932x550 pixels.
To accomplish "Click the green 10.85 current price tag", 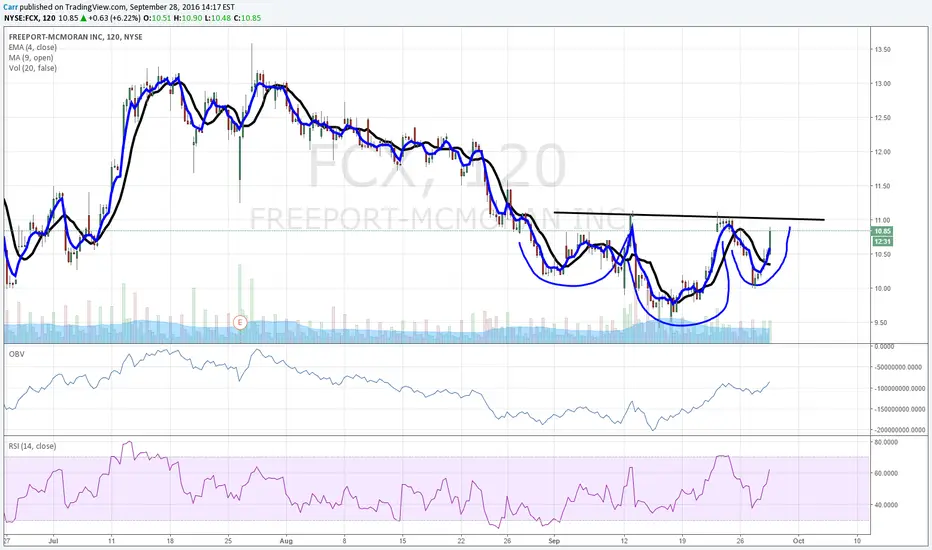I will pyautogui.click(x=883, y=231).
